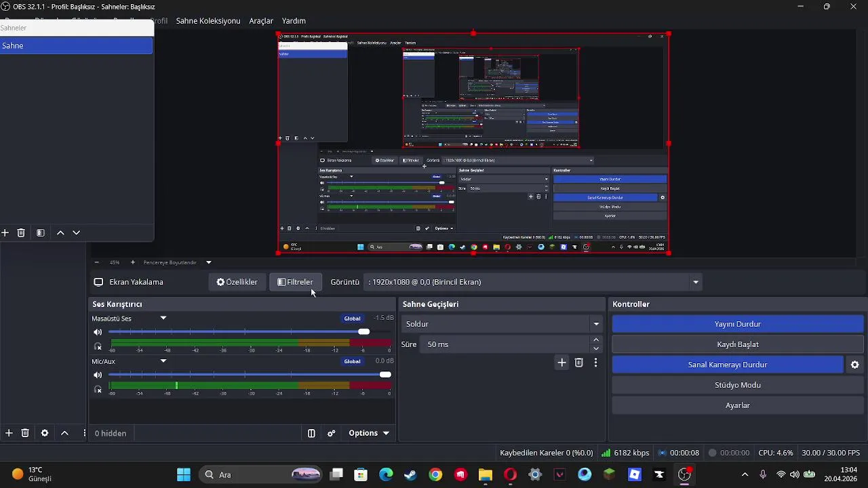Click CPU: 4.6% status entry

point(776,453)
